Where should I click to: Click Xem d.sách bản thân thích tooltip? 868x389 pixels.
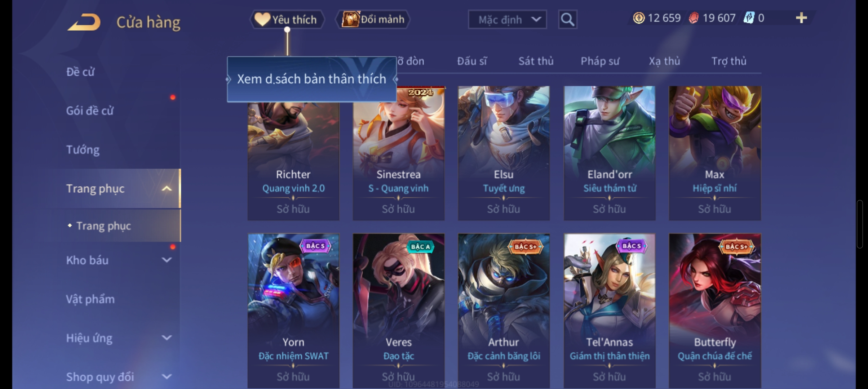(311, 79)
